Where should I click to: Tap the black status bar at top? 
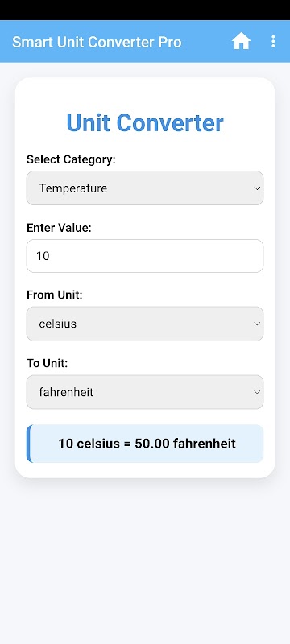click(145, 10)
